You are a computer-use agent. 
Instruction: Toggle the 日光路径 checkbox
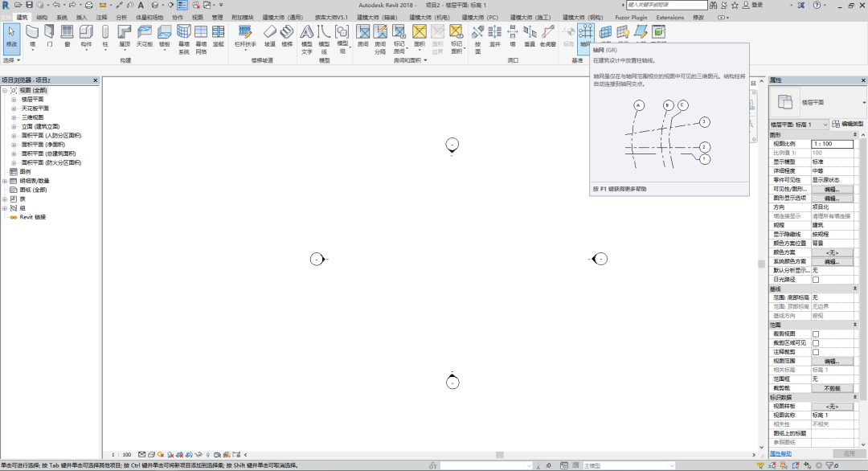[x=816, y=280]
